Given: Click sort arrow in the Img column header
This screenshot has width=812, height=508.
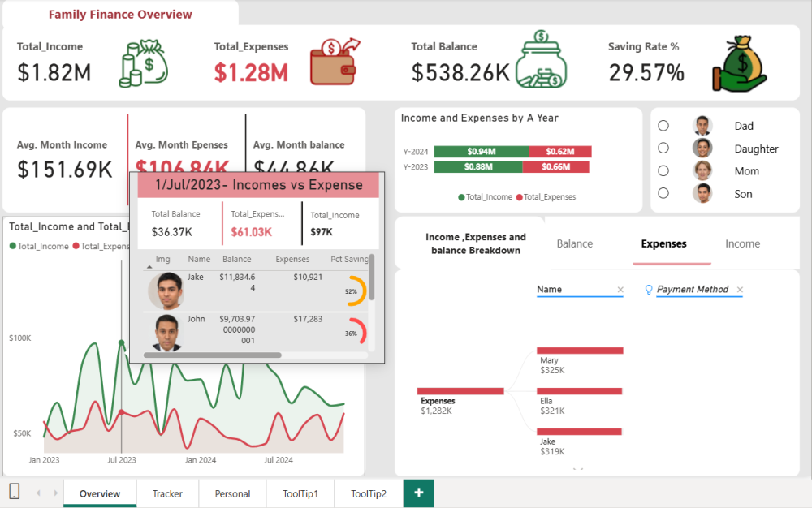Looking at the screenshot, I should 149,266.
